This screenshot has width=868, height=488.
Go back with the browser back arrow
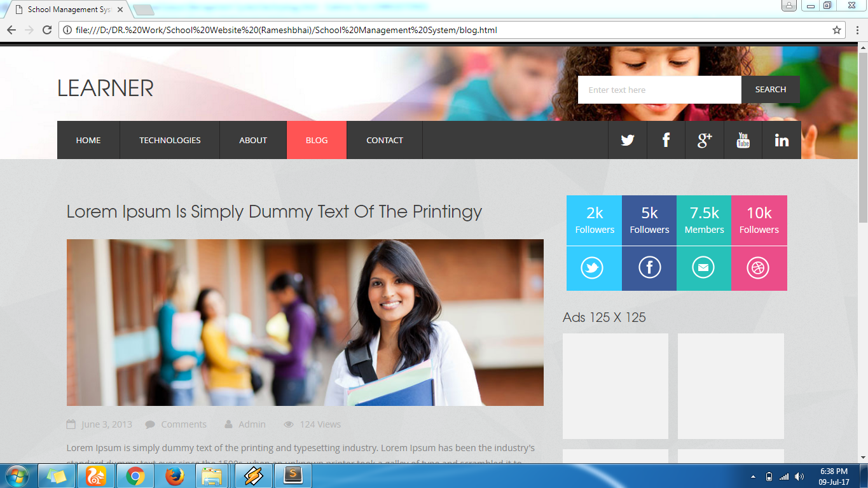click(11, 30)
